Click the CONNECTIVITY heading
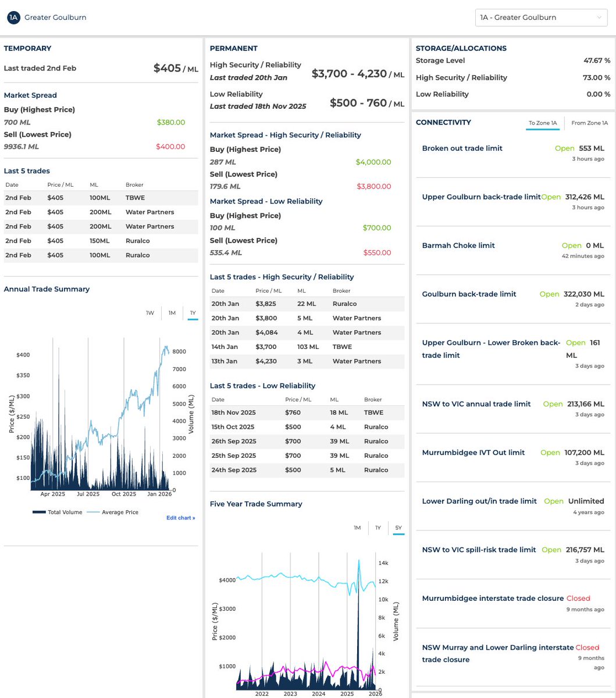Viewport: 616px width, 698px height. pos(443,122)
